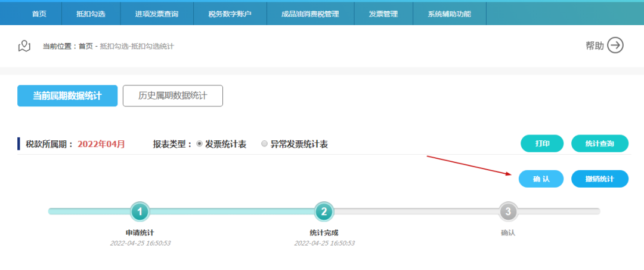This screenshot has width=644, height=270.
Task: Click step 1 circle 申请统计
Action: pyautogui.click(x=140, y=211)
